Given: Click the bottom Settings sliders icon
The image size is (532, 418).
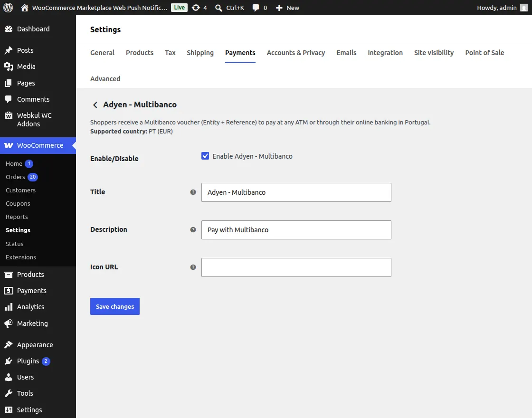Looking at the screenshot, I should point(9,410).
